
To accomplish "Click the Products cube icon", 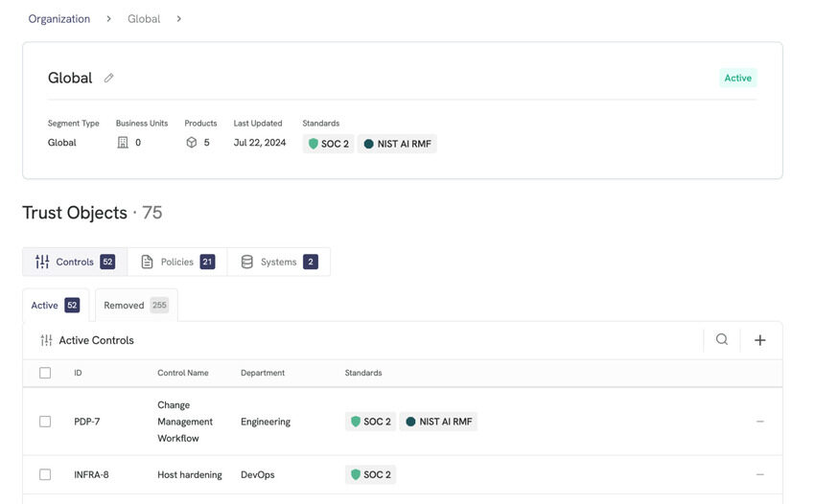I will pos(191,143).
